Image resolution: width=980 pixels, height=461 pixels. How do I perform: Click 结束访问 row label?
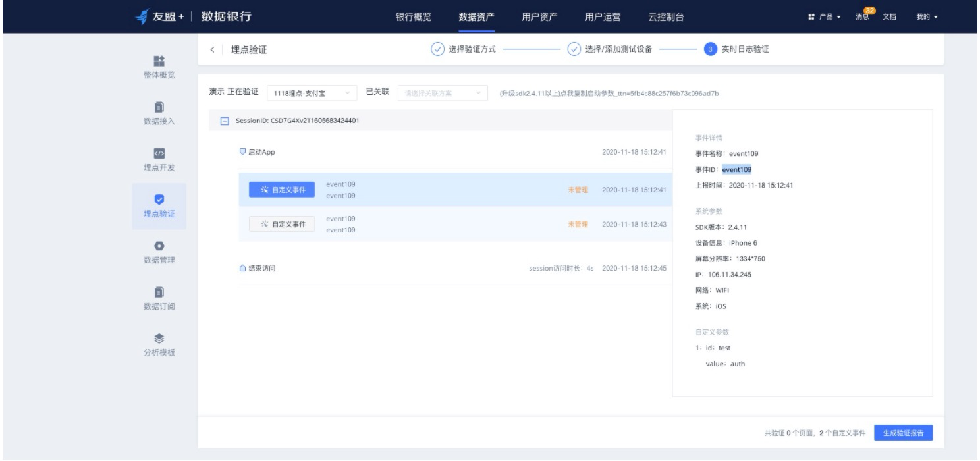[x=262, y=268]
